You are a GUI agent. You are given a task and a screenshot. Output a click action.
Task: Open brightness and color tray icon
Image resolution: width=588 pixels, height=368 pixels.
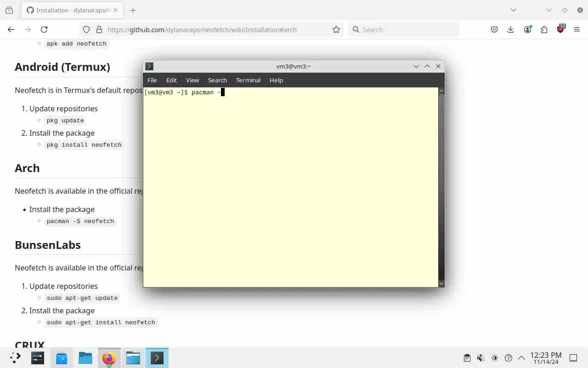coord(494,358)
